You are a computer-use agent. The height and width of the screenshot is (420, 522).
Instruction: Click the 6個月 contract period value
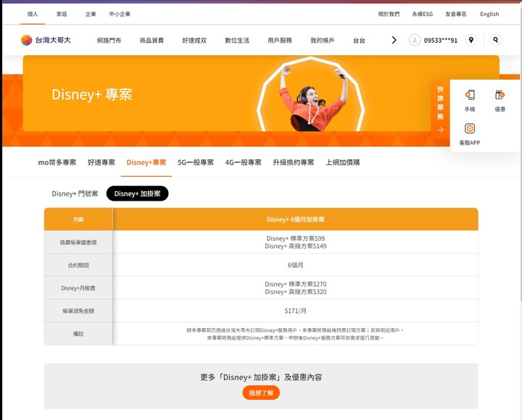[295, 265]
